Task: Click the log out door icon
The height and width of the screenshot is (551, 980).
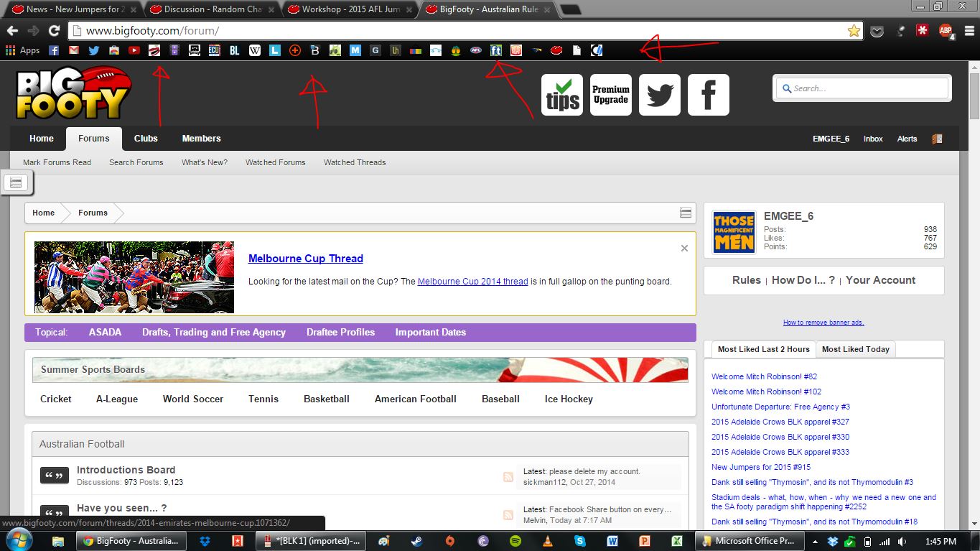Action: [x=937, y=139]
